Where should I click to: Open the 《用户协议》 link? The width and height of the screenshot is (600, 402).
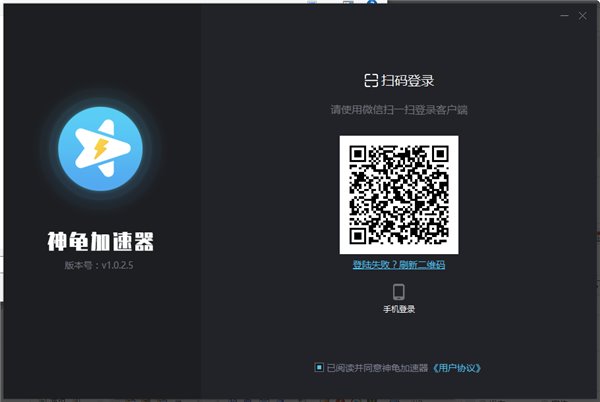(457, 368)
